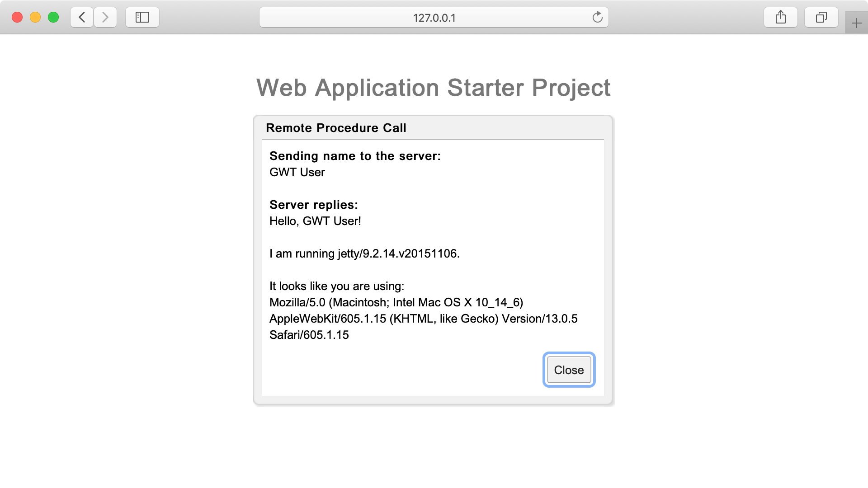Maximize window with green button
Screen dimensions: 868x488
coord(53,18)
